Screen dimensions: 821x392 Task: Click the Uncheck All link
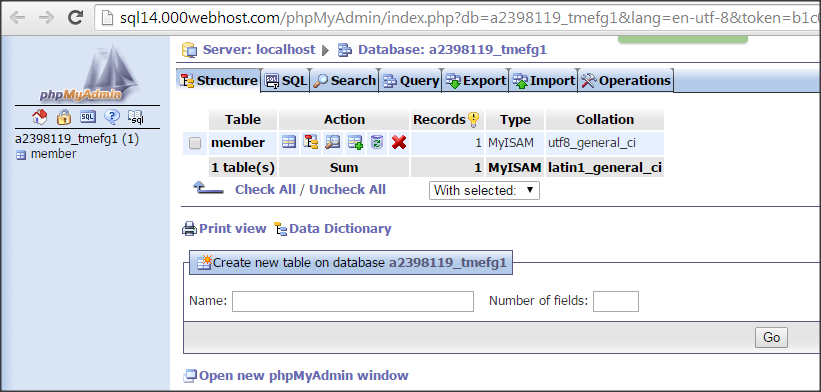pos(348,189)
